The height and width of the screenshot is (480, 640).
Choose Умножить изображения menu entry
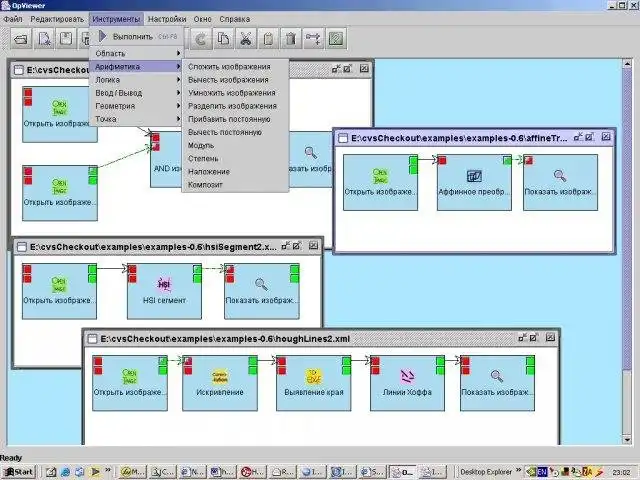(232, 93)
